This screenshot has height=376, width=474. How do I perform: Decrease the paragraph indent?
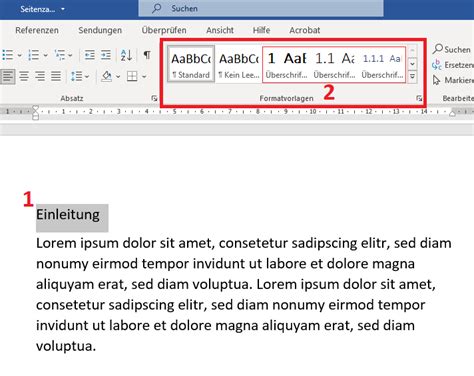click(89, 55)
